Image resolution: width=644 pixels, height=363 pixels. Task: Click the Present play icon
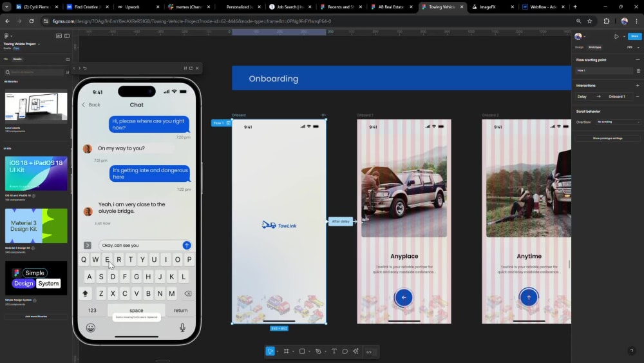coord(616,37)
